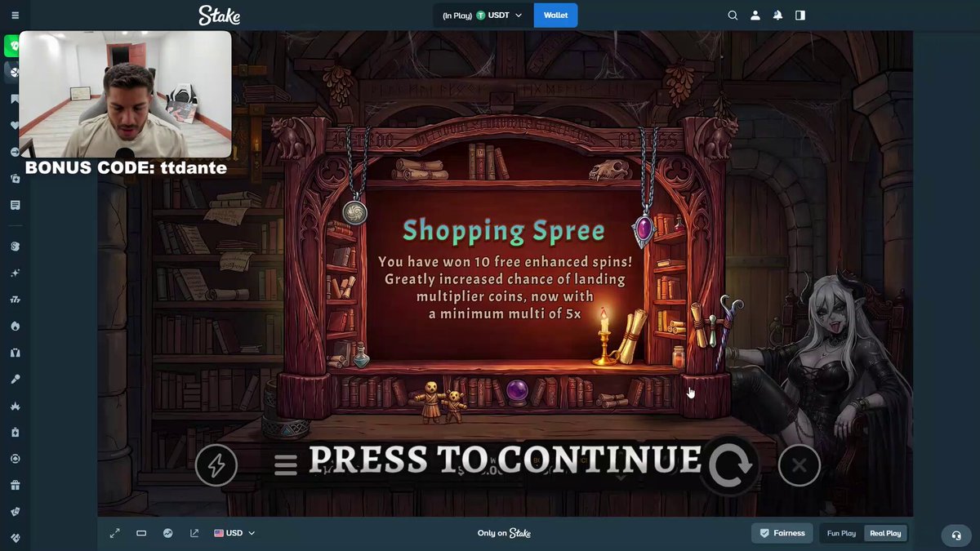
Task: Pop out the game window icon
Action: pyautogui.click(x=194, y=533)
